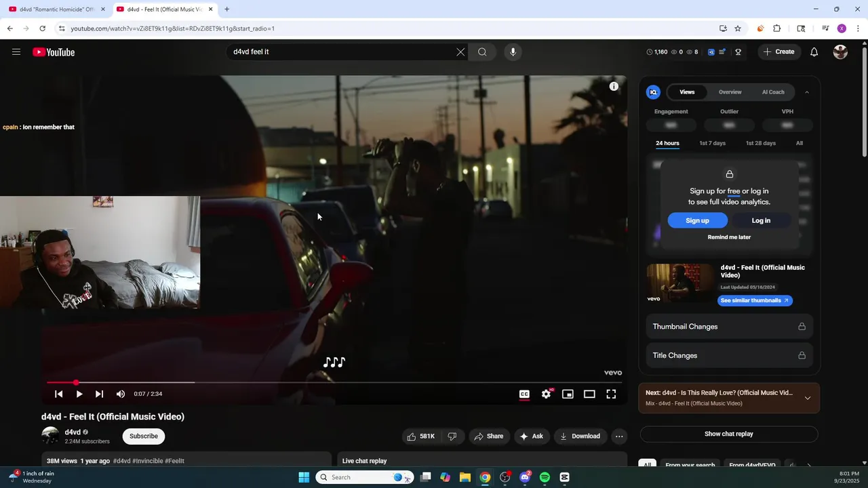Click the #FeelIt hashtag
This screenshot has width=868, height=488.
click(174, 461)
